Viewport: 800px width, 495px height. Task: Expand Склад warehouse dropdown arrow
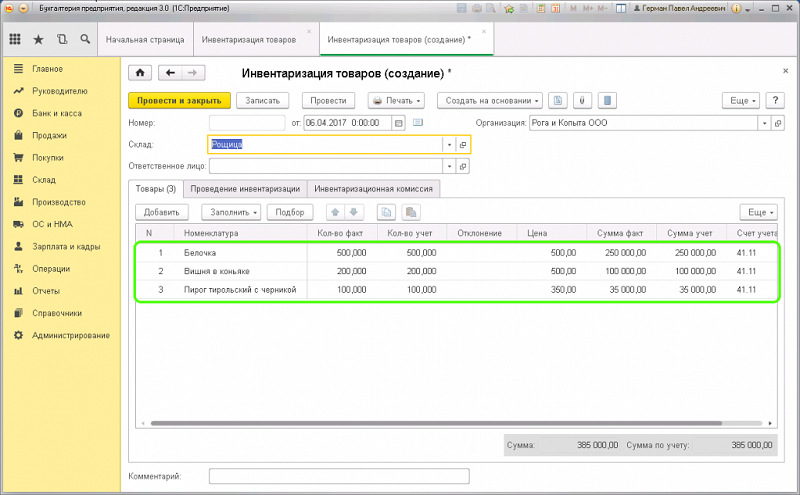pyautogui.click(x=449, y=145)
